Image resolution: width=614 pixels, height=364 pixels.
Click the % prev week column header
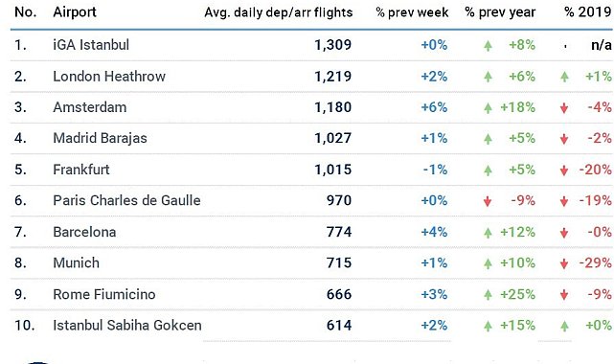(412, 12)
